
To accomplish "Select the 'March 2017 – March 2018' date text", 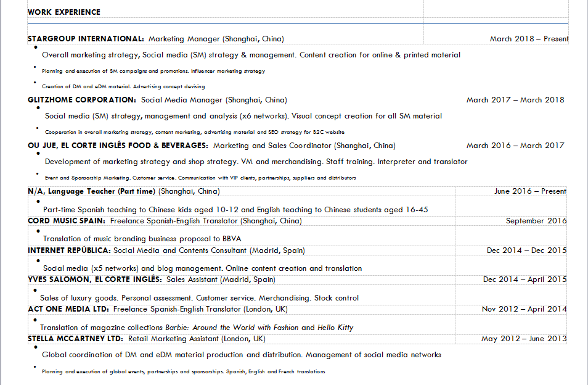I will pyautogui.click(x=515, y=100).
